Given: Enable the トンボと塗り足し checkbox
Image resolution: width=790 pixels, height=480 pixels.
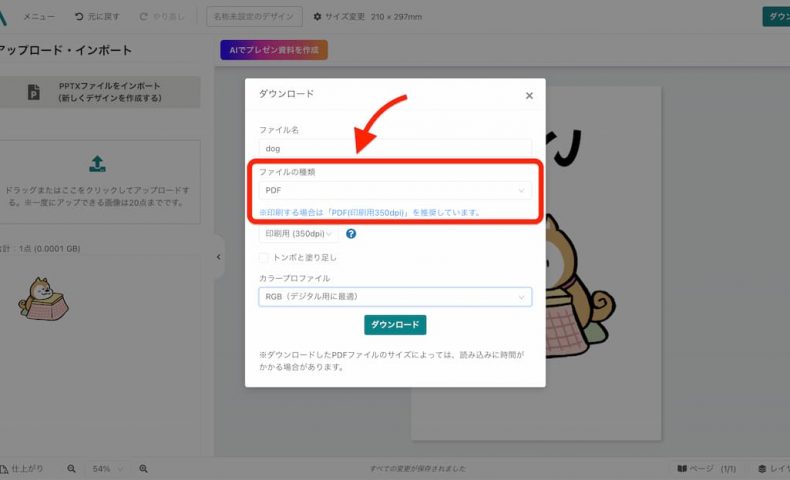Looking at the screenshot, I should 264,257.
